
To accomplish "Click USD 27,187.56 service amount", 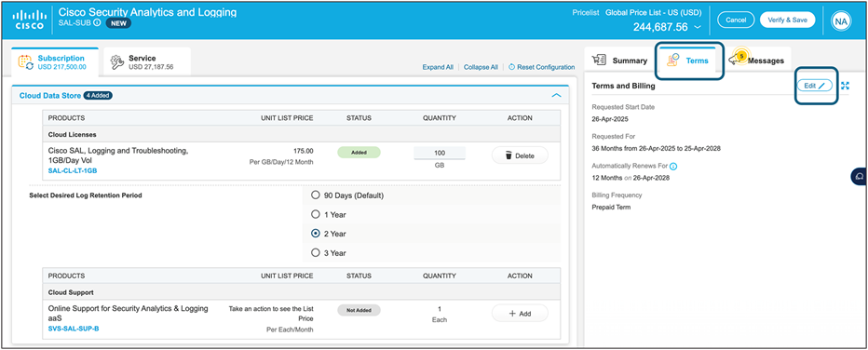I will point(151,67).
